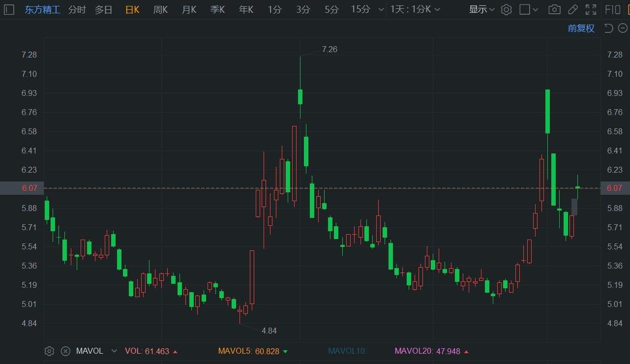Click the 4.84 low price annotation
Image resolution: width=630 pixels, height=364 pixels.
click(x=269, y=331)
